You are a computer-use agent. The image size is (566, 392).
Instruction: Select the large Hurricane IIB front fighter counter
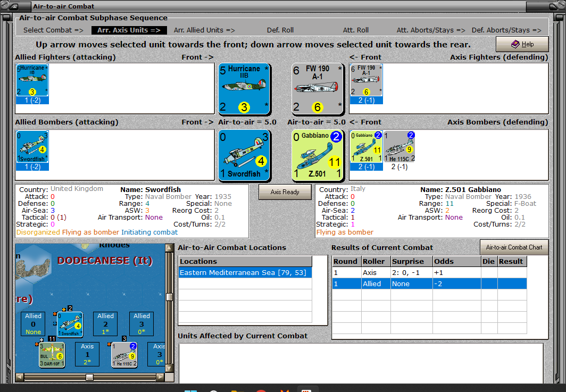point(244,89)
